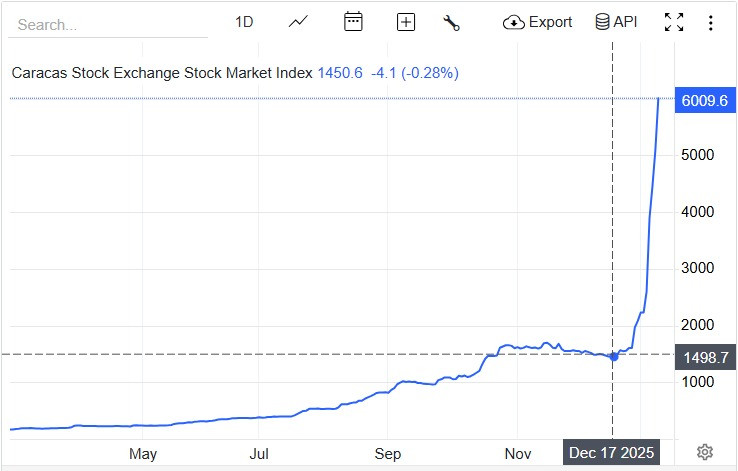The width and height of the screenshot is (738, 471).
Task: Open the three-dot more options menu
Action: pyautogui.click(x=710, y=22)
